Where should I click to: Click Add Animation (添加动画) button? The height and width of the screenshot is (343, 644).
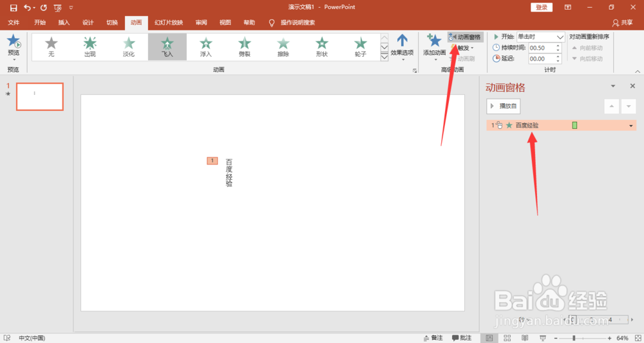click(x=435, y=47)
